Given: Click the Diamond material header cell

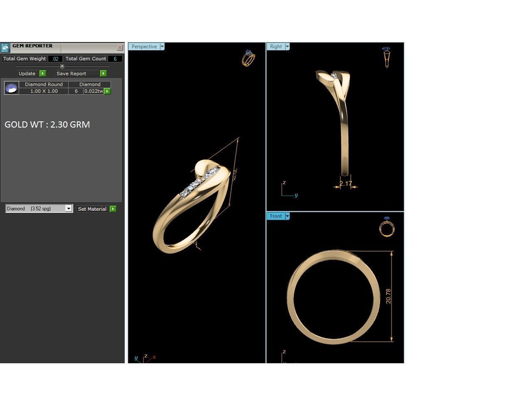Looking at the screenshot, I should [x=90, y=84].
